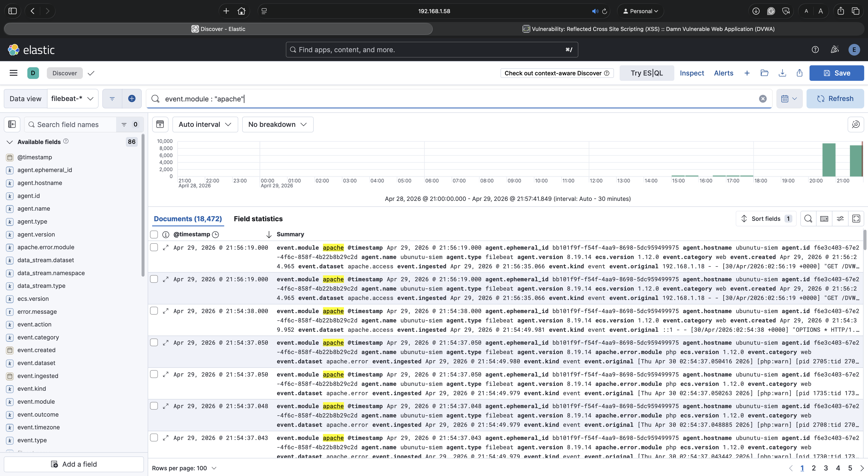Open the user avatar E menu

point(854,50)
